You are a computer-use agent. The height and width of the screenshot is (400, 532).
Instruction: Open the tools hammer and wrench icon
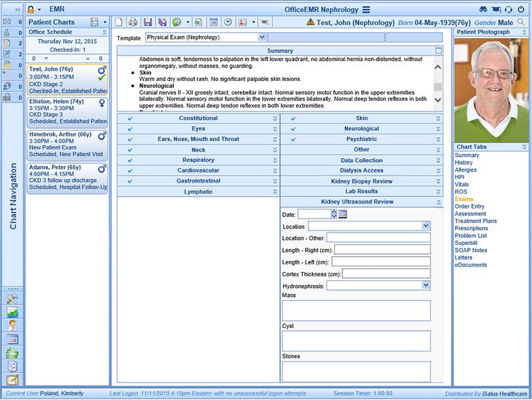12,298
